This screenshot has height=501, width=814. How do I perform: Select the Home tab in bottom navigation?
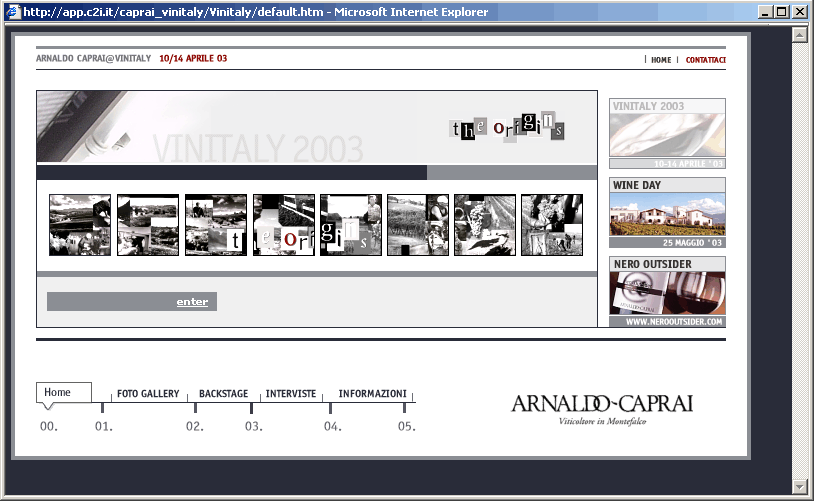coord(63,393)
